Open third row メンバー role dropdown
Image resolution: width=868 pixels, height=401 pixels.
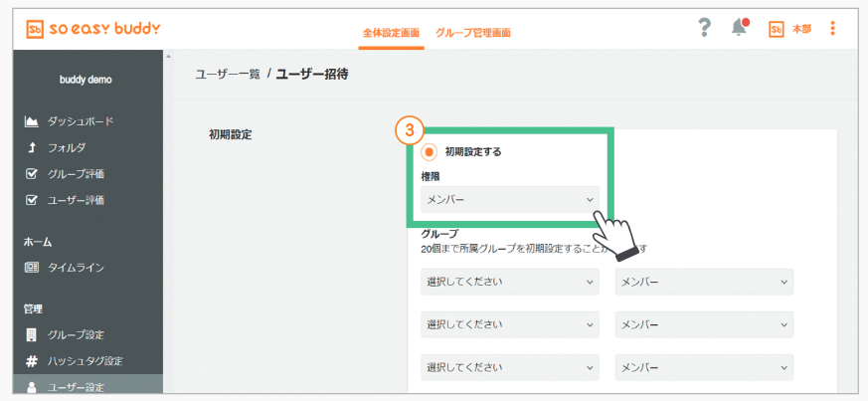tap(704, 367)
